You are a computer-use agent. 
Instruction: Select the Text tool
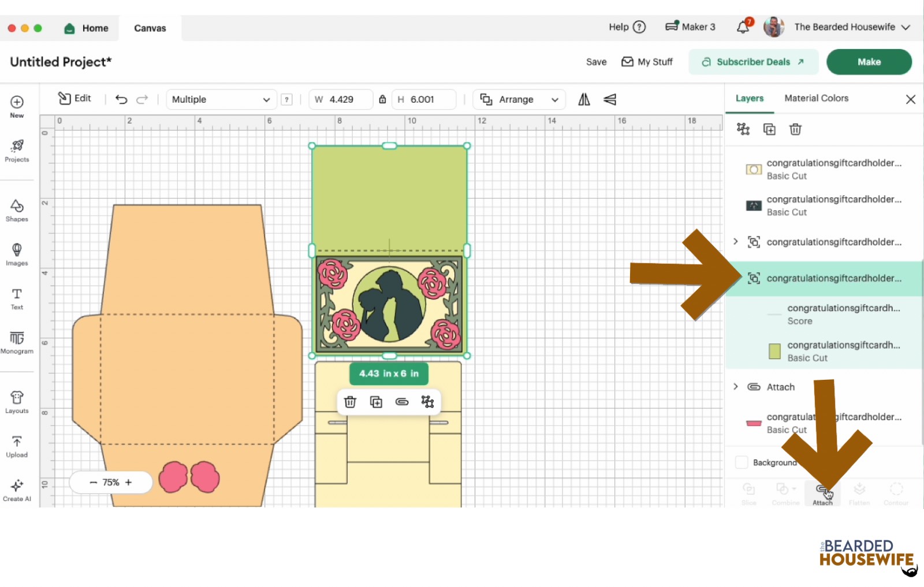tap(17, 298)
